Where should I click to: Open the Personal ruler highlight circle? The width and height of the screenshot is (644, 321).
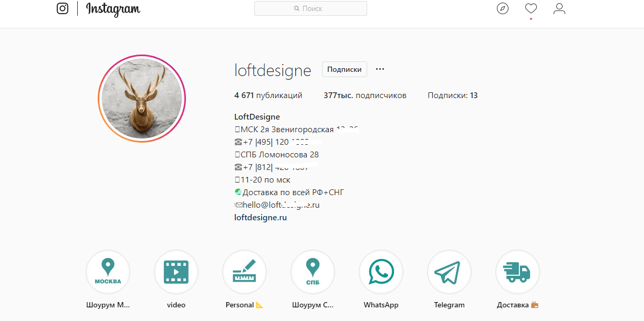244,272
